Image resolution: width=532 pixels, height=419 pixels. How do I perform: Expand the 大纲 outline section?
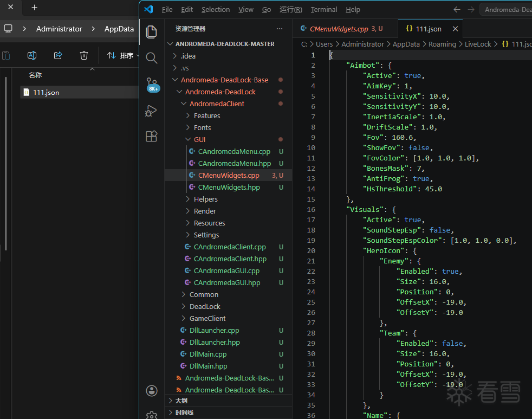point(228,401)
